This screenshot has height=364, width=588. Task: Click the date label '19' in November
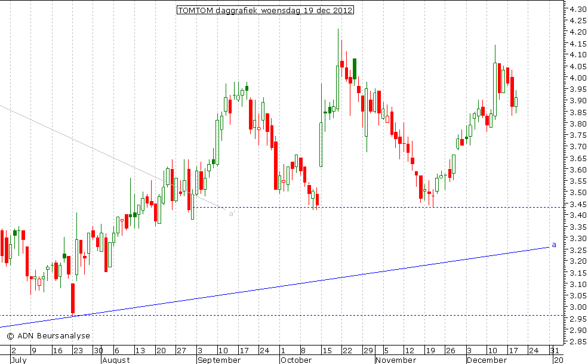[430, 351]
